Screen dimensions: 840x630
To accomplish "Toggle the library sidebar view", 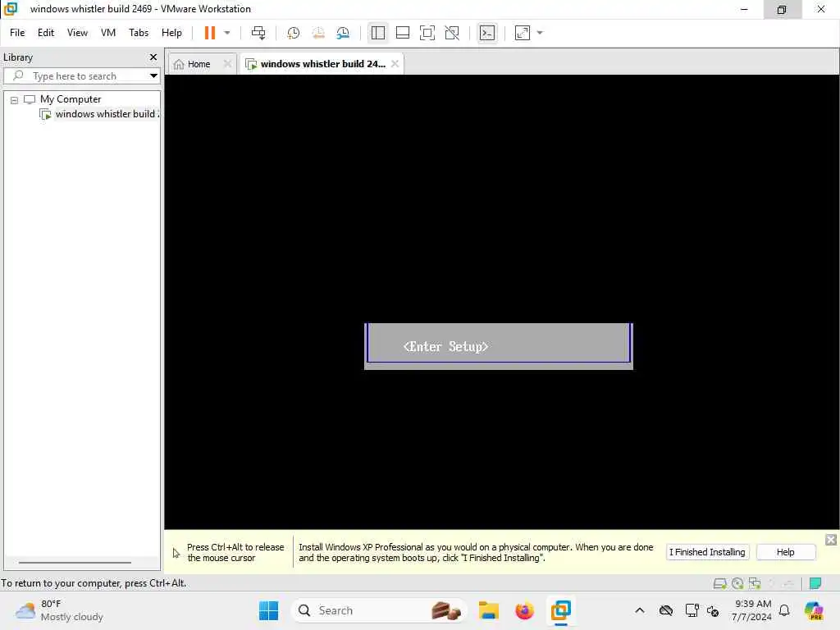I will tap(377, 33).
